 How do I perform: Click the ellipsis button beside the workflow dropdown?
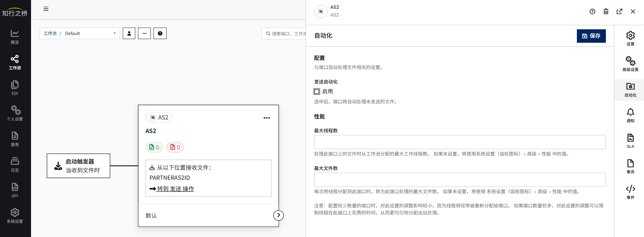(x=144, y=33)
